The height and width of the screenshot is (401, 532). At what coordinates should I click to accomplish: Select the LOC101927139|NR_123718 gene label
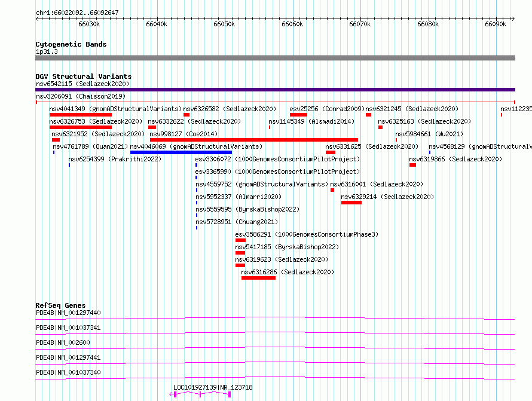tap(213, 387)
